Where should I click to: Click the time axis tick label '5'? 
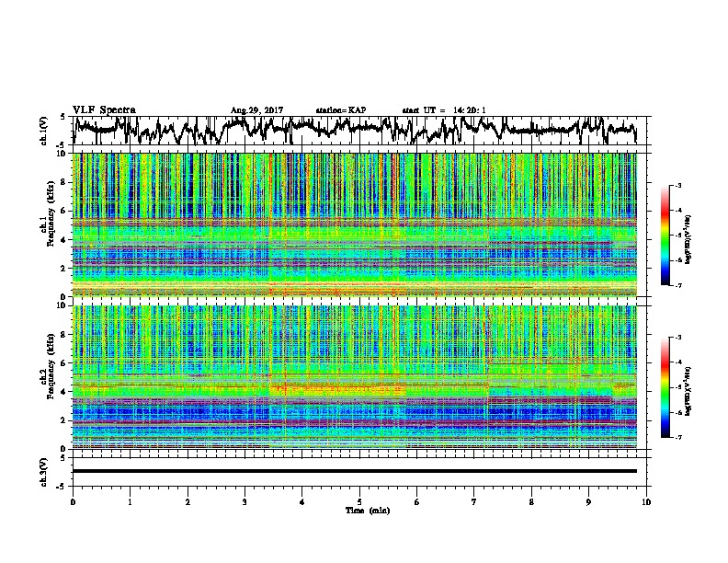click(359, 501)
